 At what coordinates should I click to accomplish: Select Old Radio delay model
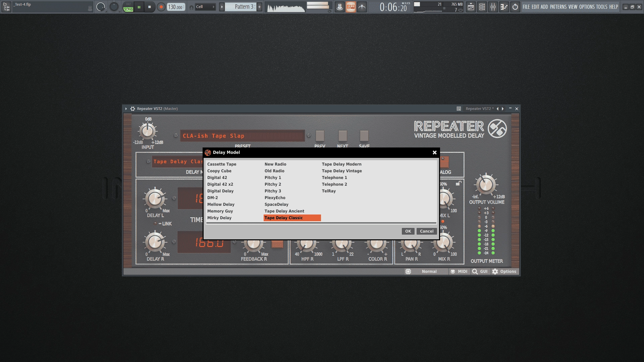click(x=274, y=171)
